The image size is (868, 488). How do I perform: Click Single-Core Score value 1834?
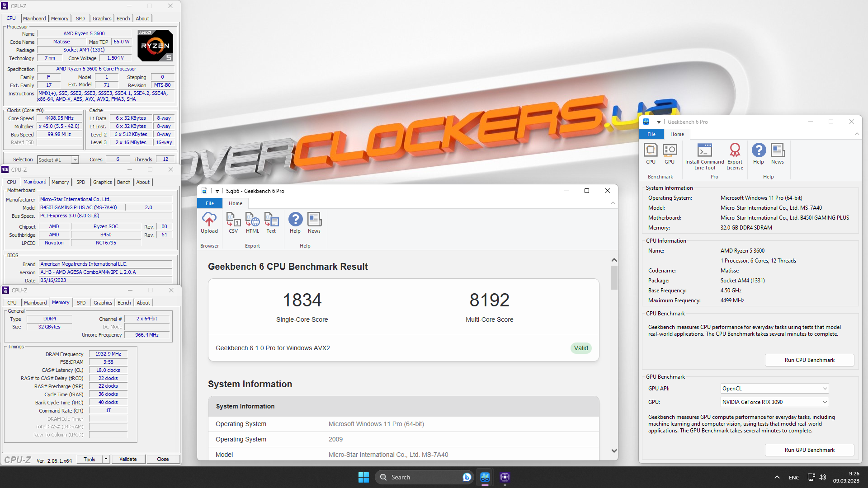pyautogui.click(x=302, y=300)
